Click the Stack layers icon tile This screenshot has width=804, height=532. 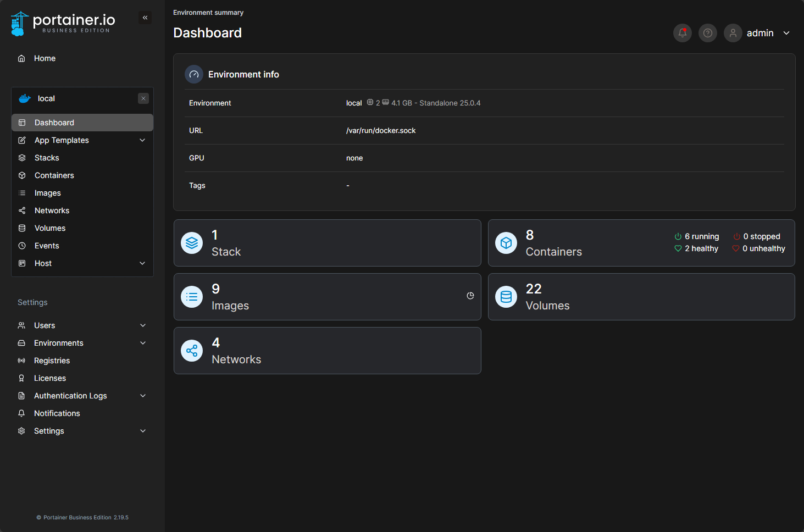(x=192, y=243)
